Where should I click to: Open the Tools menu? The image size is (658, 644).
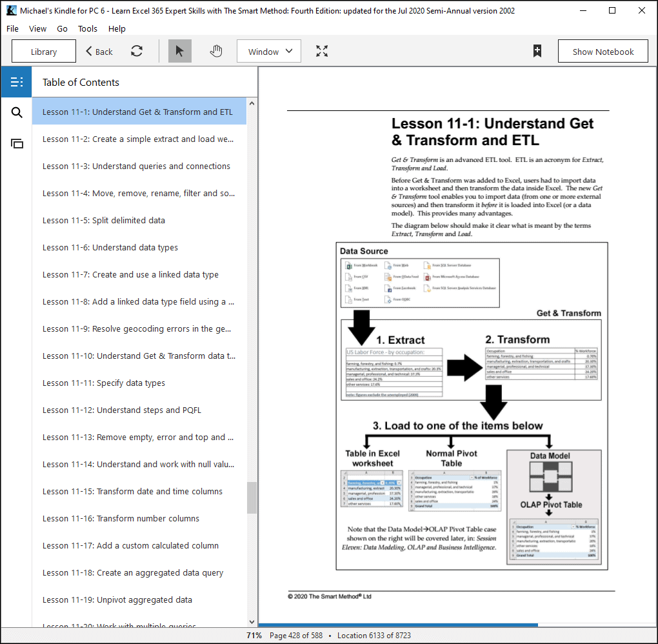click(x=87, y=28)
